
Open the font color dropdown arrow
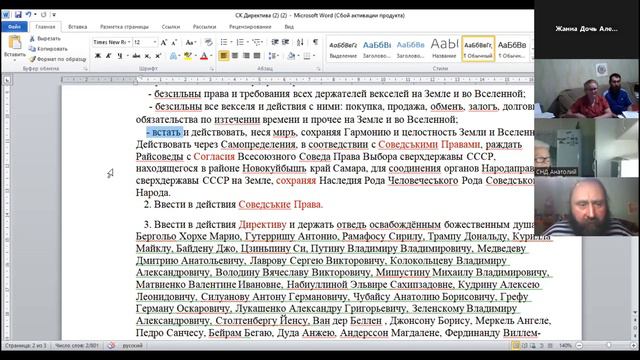211,56
